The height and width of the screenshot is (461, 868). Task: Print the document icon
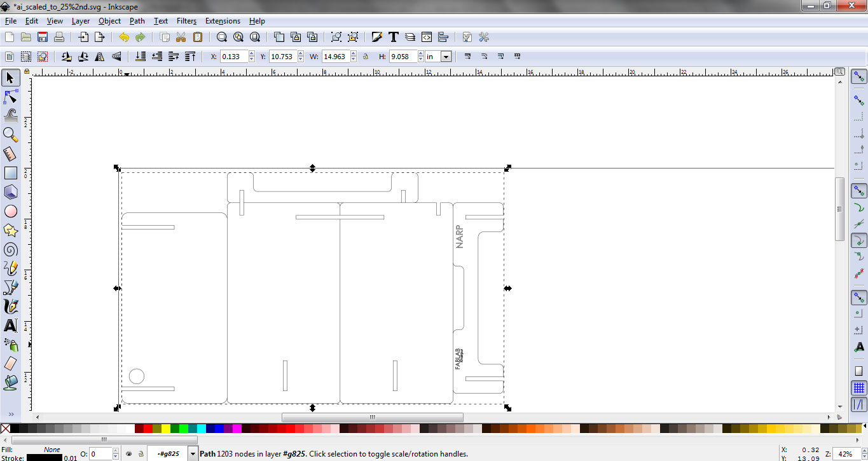pos(59,37)
